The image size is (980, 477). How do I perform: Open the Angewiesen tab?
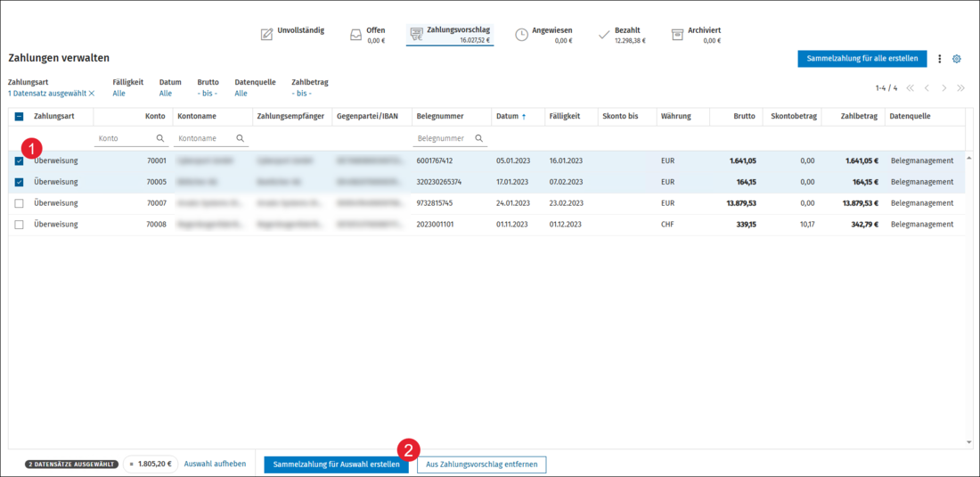pos(543,35)
